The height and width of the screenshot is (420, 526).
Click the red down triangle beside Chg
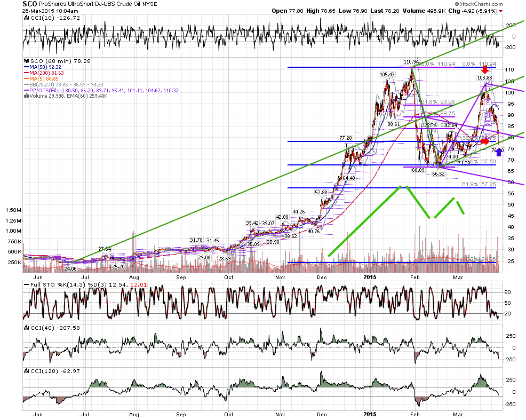tap(500, 11)
